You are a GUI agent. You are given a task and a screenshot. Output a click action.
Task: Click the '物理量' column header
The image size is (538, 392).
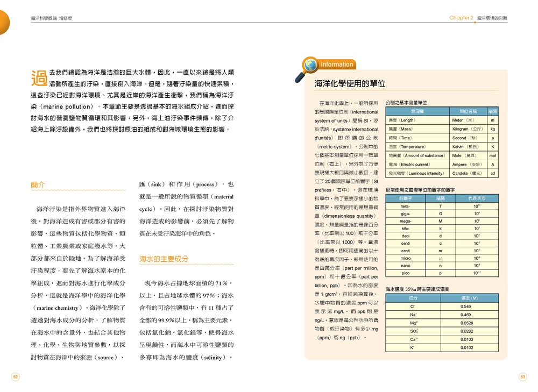coord(417,111)
